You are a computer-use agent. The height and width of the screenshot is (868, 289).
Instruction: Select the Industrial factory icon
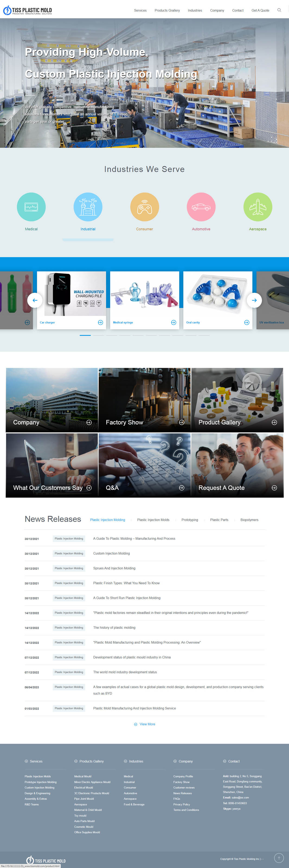point(88,207)
